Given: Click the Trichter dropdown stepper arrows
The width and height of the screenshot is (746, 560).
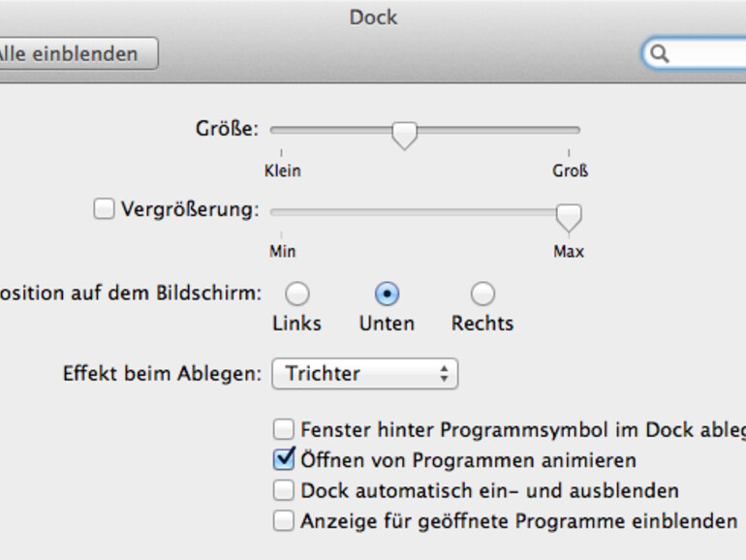Looking at the screenshot, I should click(x=444, y=373).
